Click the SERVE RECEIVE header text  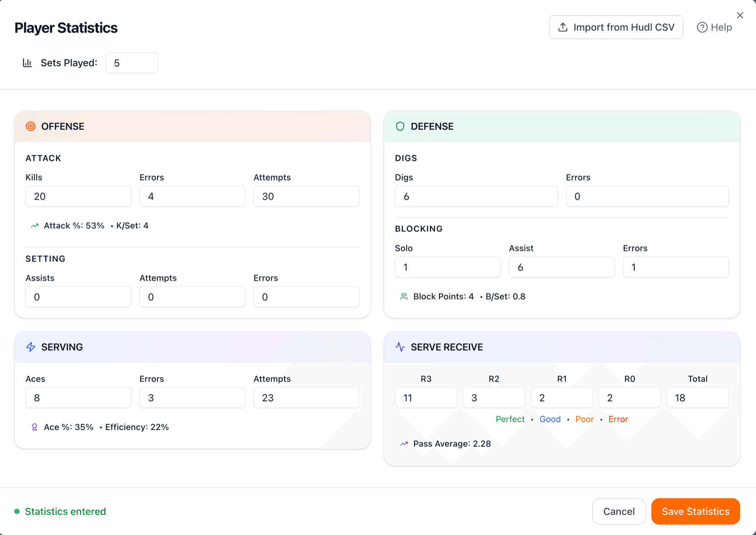tap(447, 347)
